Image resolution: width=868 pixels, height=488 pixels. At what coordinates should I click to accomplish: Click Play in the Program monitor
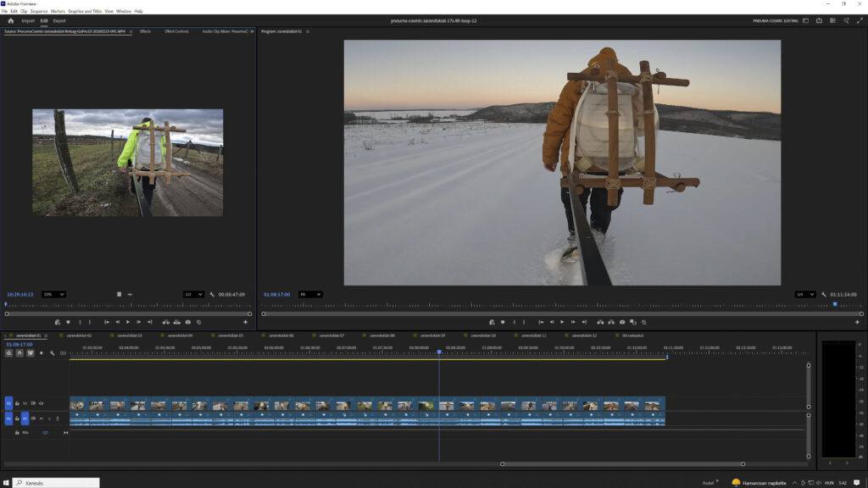561,322
